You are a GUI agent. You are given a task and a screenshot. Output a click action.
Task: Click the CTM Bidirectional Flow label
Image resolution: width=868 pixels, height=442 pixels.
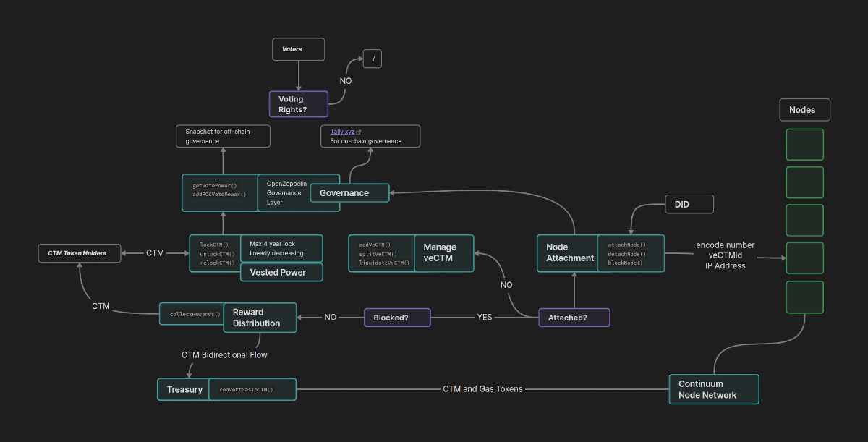click(x=224, y=354)
